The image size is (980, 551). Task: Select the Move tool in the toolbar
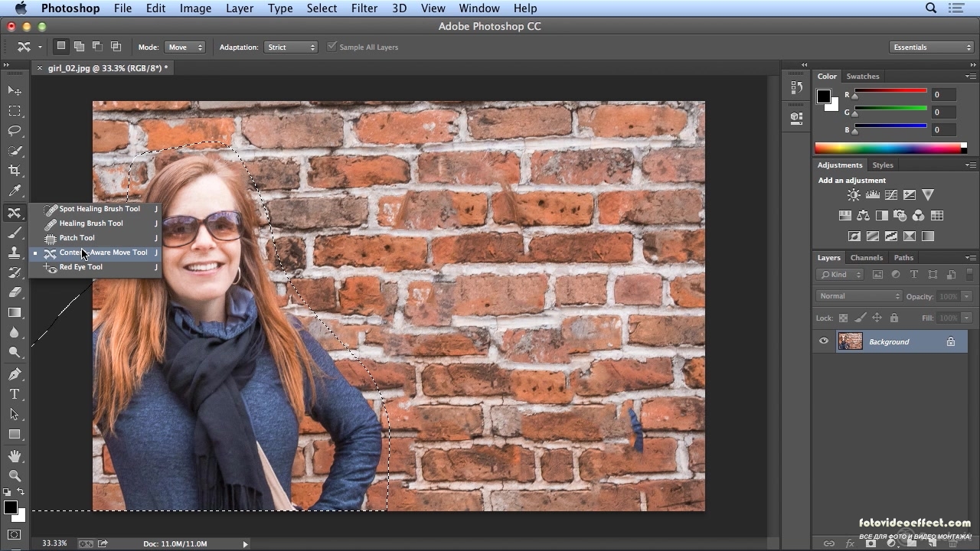point(15,91)
